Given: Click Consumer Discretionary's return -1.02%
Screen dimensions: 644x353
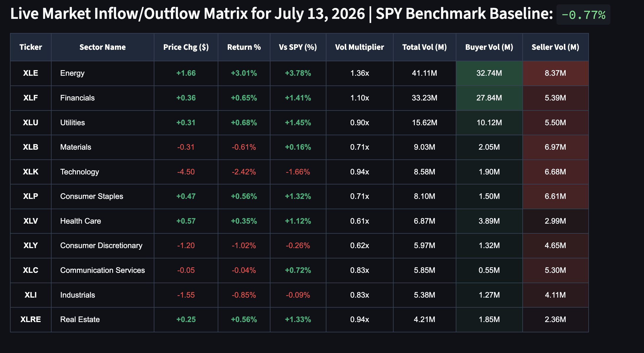Looking at the screenshot, I should point(244,245).
